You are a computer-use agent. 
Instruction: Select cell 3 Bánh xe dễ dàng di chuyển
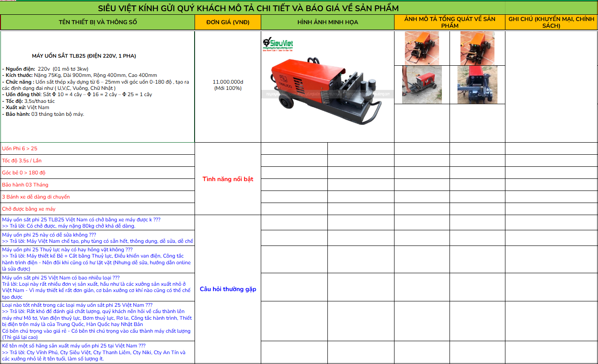coord(98,197)
